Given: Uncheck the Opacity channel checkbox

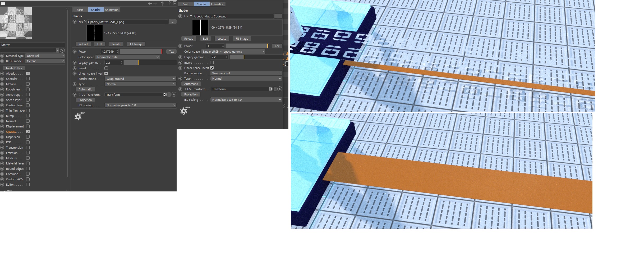Looking at the screenshot, I should 28,132.
